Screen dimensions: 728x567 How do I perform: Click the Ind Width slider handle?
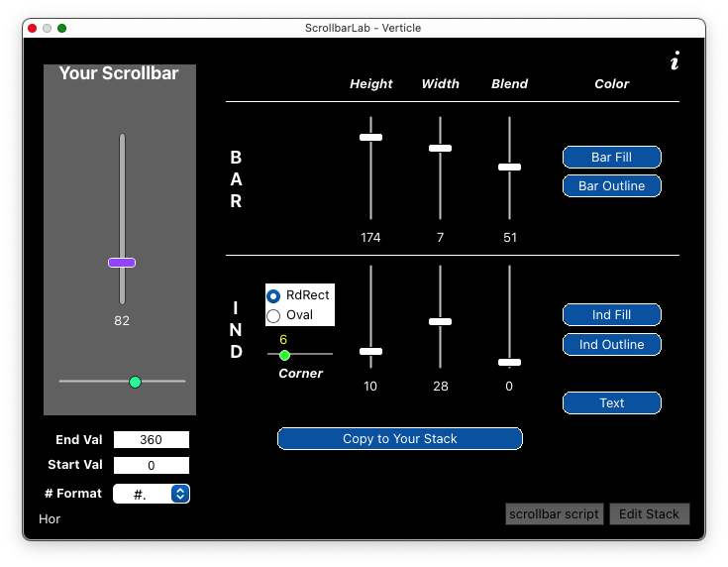coord(440,322)
